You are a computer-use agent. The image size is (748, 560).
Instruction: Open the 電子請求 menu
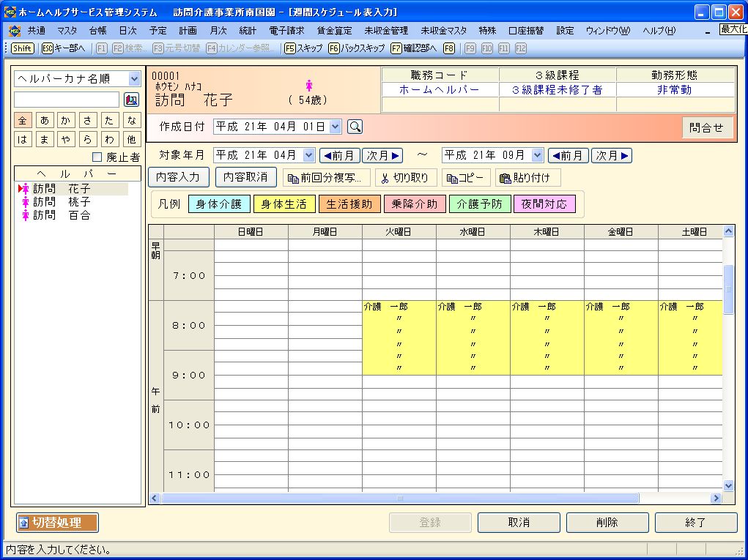coord(286,31)
